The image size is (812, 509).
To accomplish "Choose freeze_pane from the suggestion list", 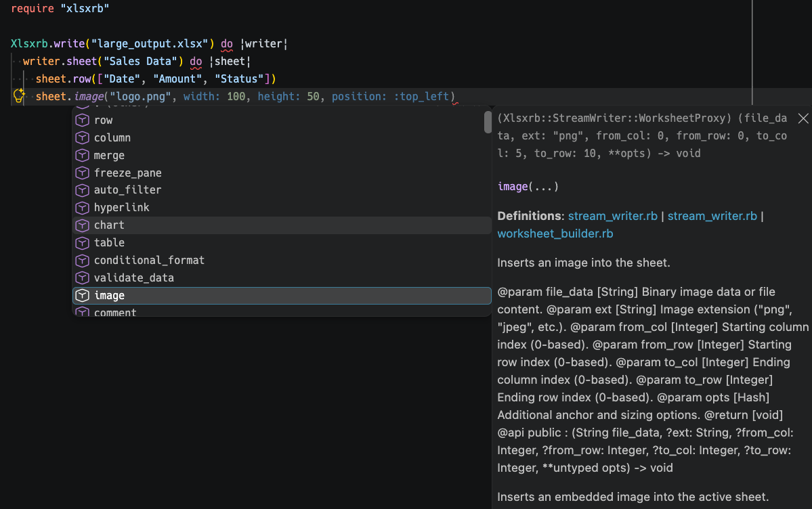I will pos(282,173).
